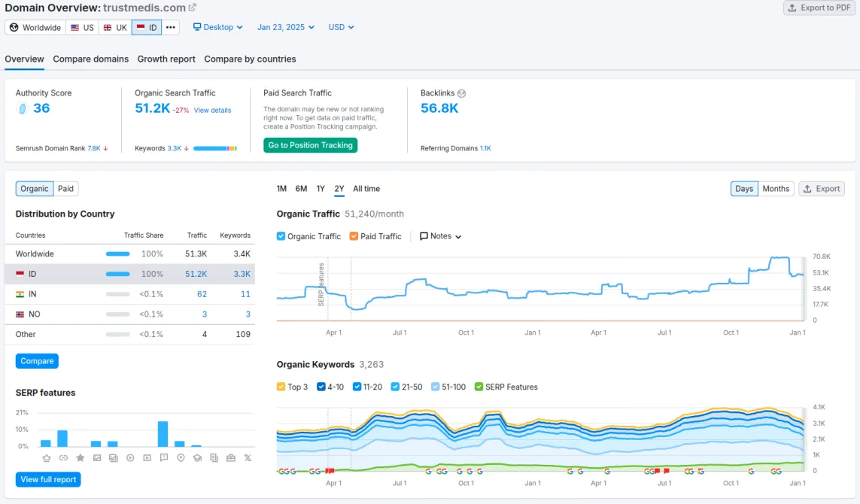Select the 1M time range
Image resolution: width=860 pixels, height=504 pixels.
coord(281,189)
